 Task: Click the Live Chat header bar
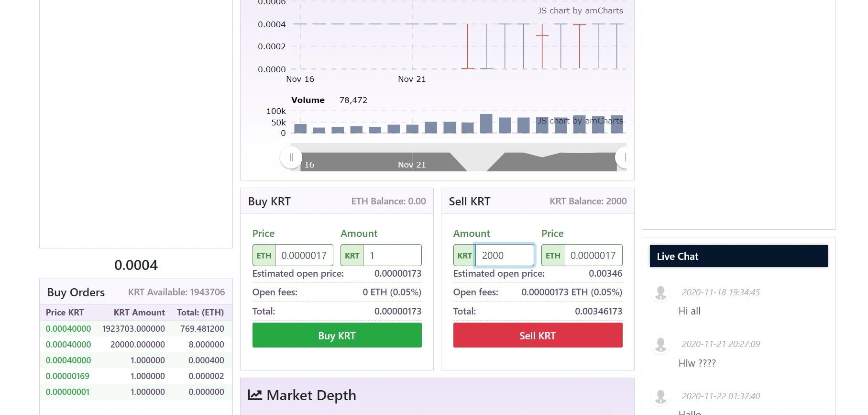pyautogui.click(x=738, y=256)
